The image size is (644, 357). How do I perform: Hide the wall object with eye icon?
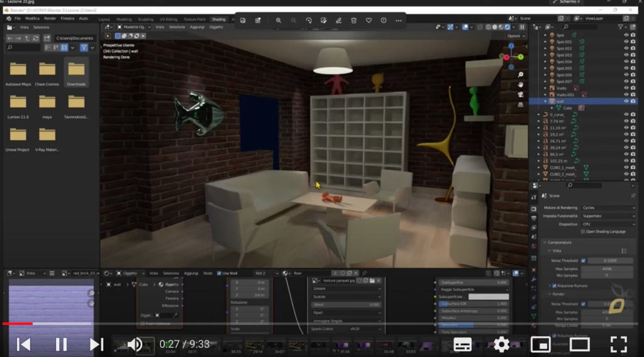coord(626,101)
